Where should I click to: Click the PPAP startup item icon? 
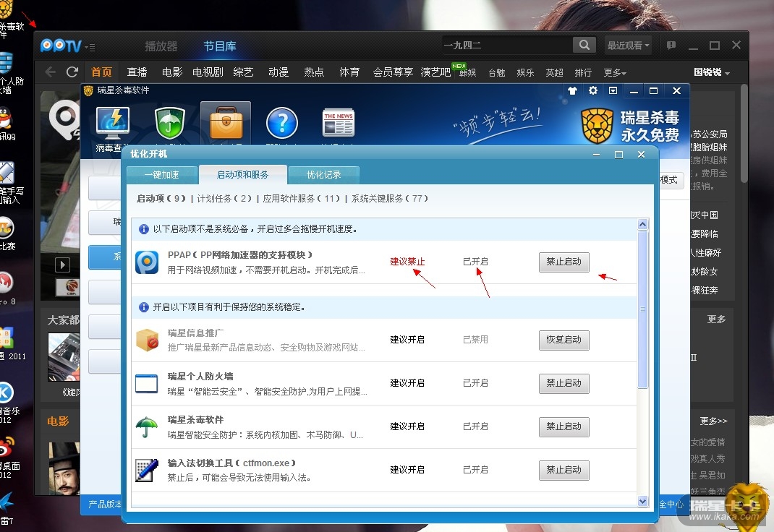click(147, 262)
